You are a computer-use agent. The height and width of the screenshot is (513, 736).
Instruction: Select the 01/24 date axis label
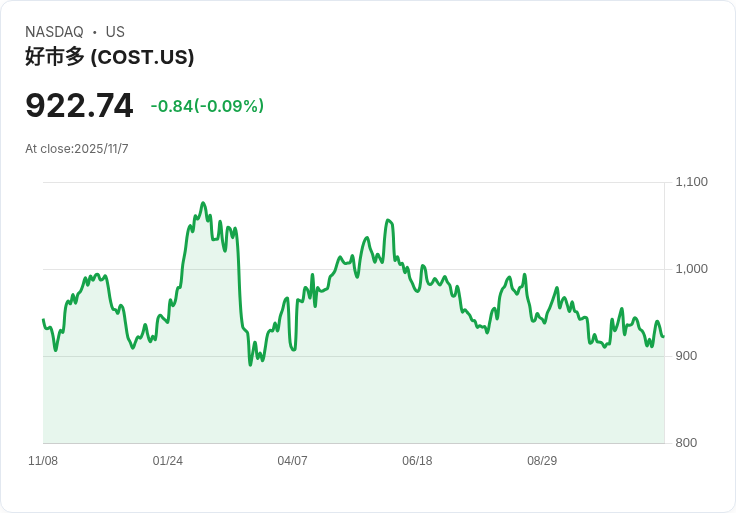(x=168, y=461)
